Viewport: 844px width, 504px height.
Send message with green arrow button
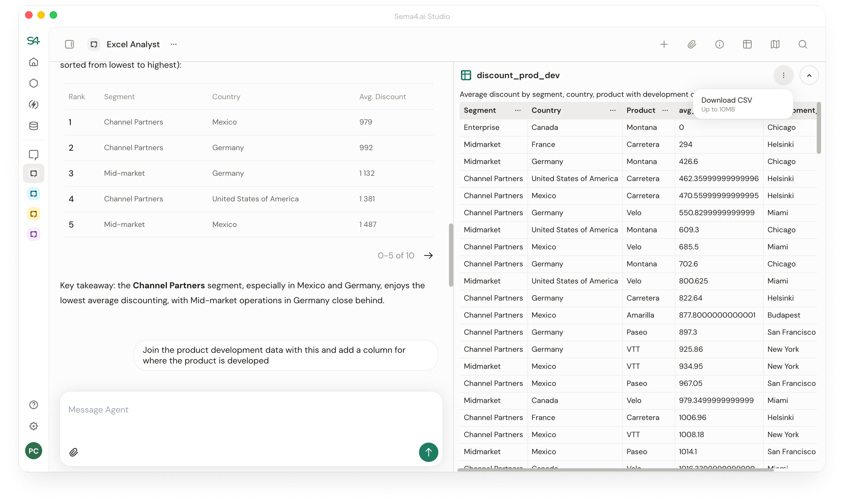pos(428,452)
